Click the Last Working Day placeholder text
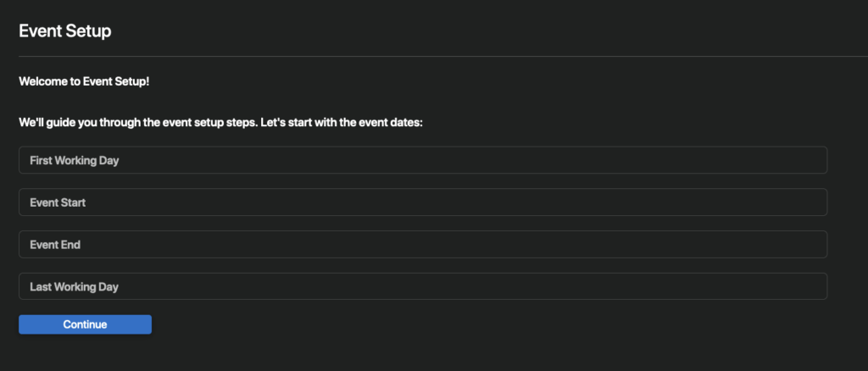The height and width of the screenshot is (371, 868). (x=74, y=286)
